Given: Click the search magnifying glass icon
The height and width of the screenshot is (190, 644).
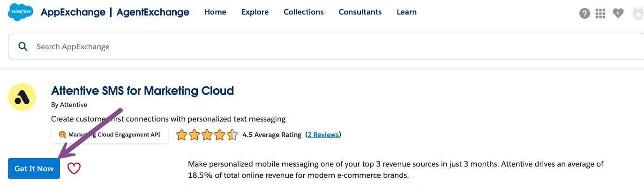Looking at the screenshot, I should pyautogui.click(x=22, y=46).
